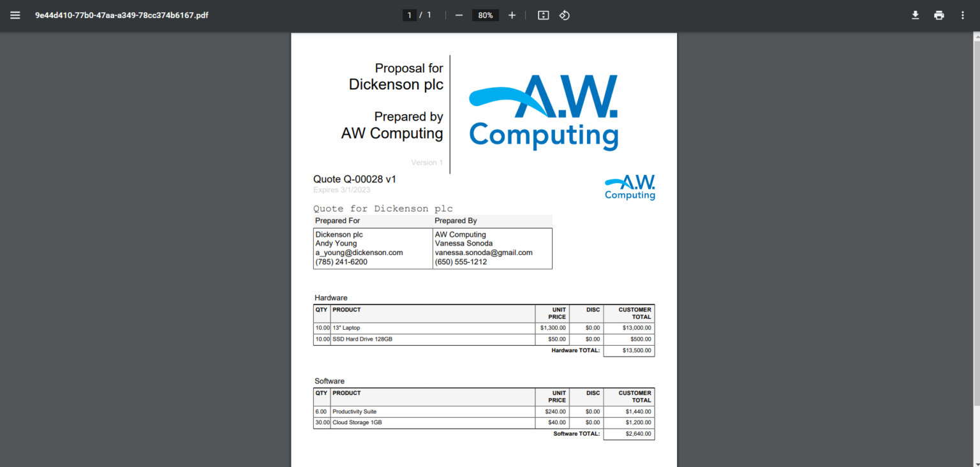Screen dimensions: 980x467
Task: Click the 'AW Computing' title text
Action: tap(392, 133)
